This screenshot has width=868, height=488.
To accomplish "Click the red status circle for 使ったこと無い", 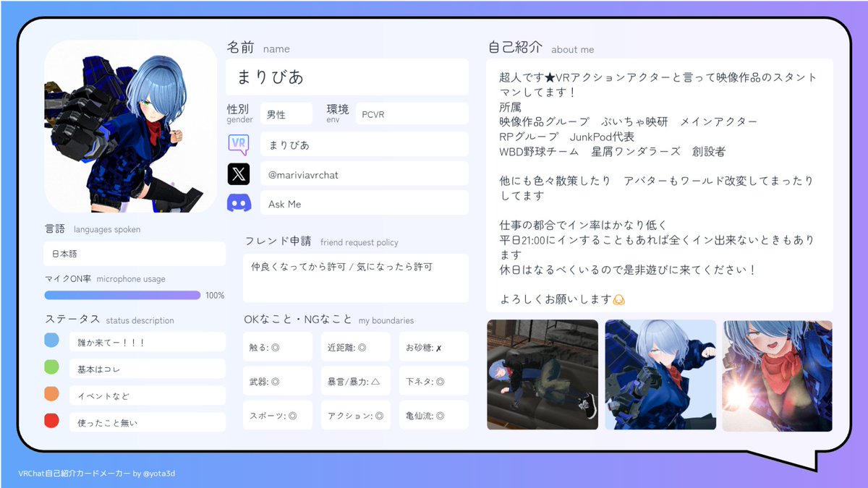I will tap(51, 421).
